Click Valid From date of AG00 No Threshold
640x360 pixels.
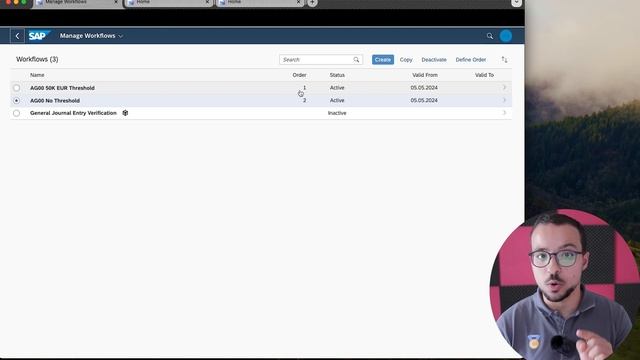tap(424, 100)
